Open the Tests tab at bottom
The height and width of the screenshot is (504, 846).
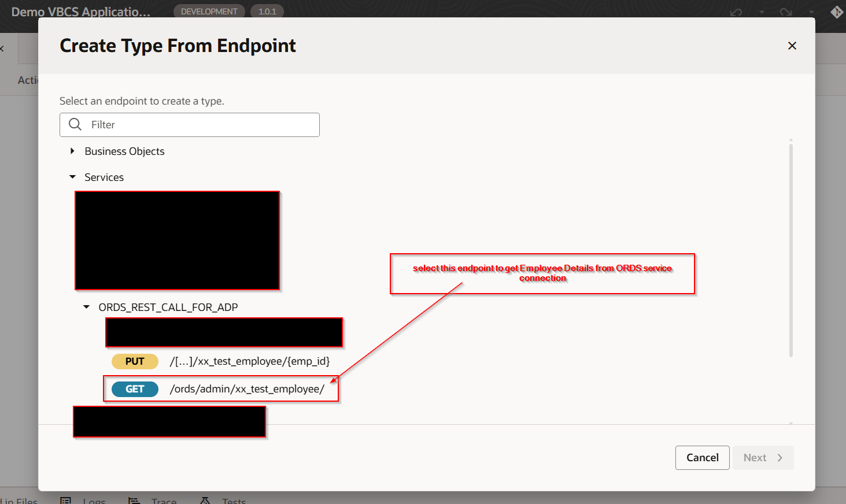pyautogui.click(x=234, y=501)
